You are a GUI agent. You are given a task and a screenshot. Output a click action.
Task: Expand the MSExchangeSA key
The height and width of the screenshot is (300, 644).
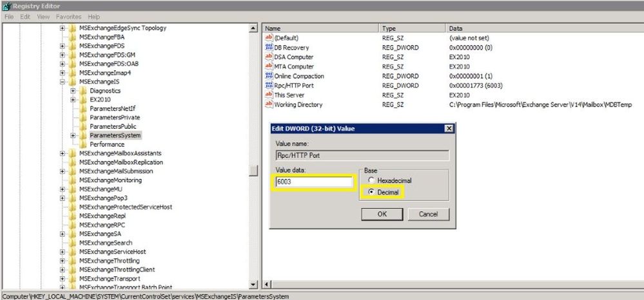click(x=62, y=234)
